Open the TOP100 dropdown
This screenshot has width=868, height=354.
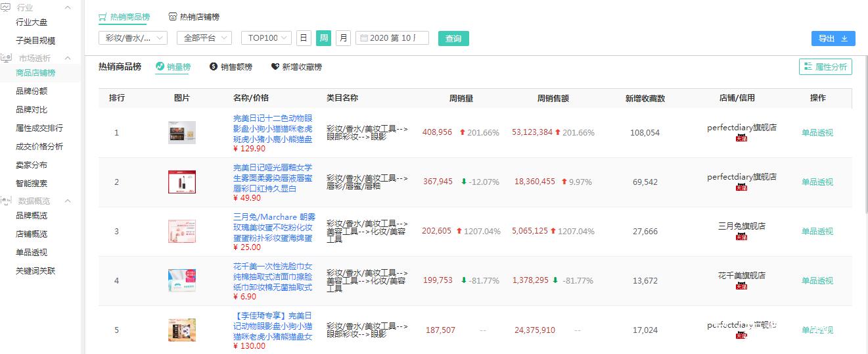266,38
